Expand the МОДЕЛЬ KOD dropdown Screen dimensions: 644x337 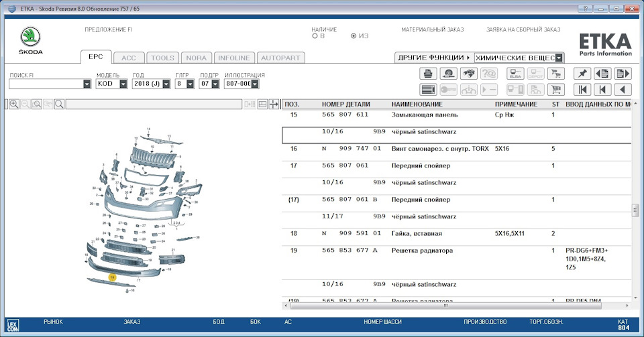pos(123,84)
